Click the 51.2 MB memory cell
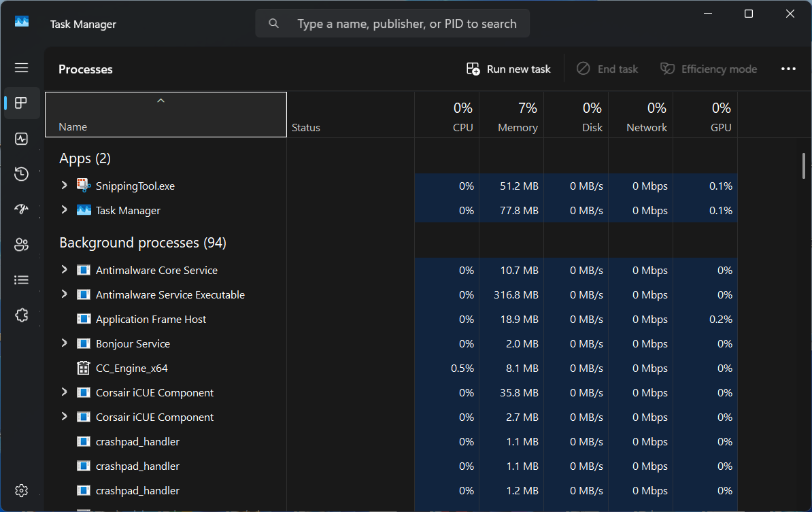The width and height of the screenshot is (812, 512). (x=519, y=186)
